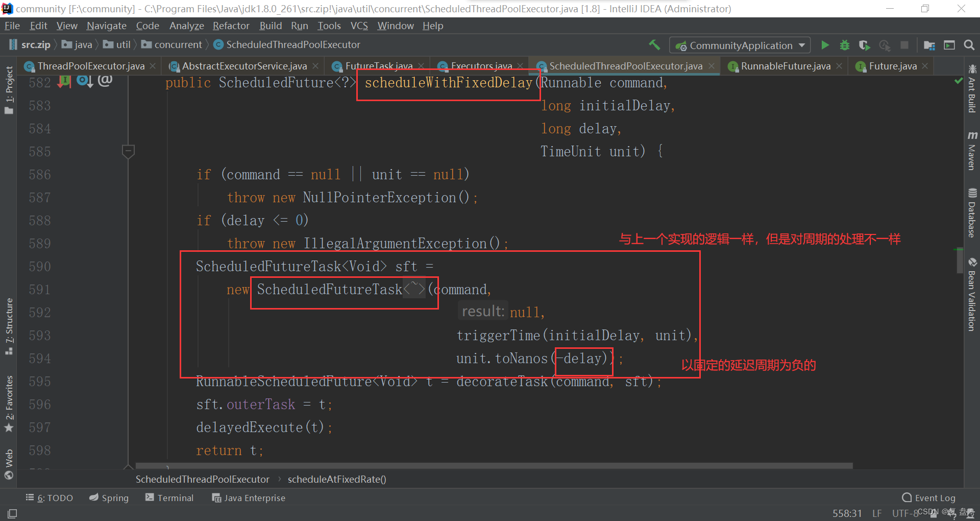Open the Spring tool window
This screenshot has height=521, width=980.
(109, 498)
